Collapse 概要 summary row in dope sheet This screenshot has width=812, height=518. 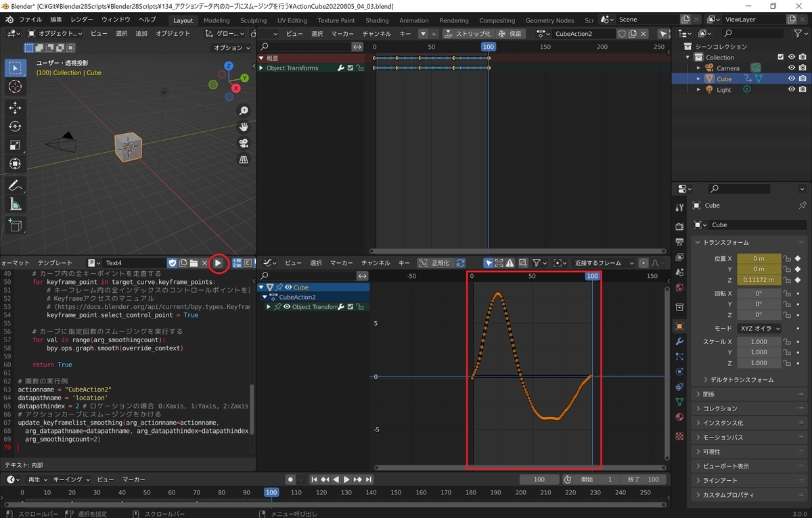click(261, 58)
